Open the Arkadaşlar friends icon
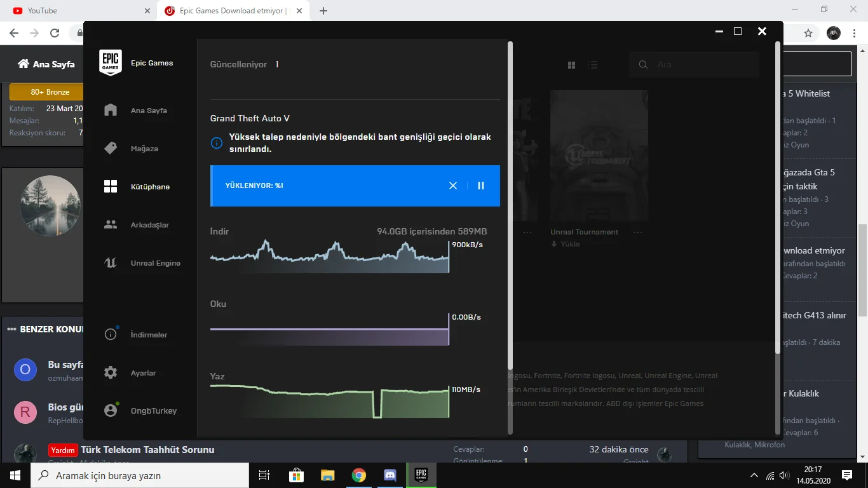The height and width of the screenshot is (488, 868). 111,224
